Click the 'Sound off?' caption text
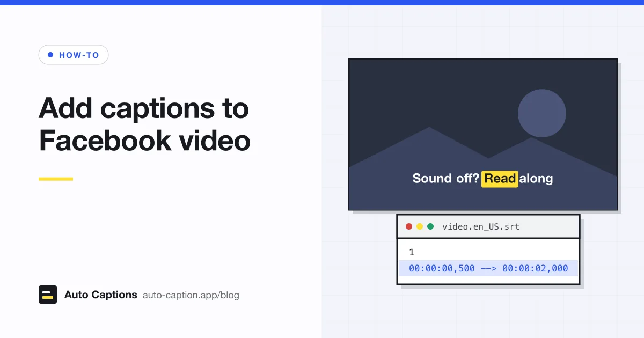644x338 pixels. click(x=445, y=179)
